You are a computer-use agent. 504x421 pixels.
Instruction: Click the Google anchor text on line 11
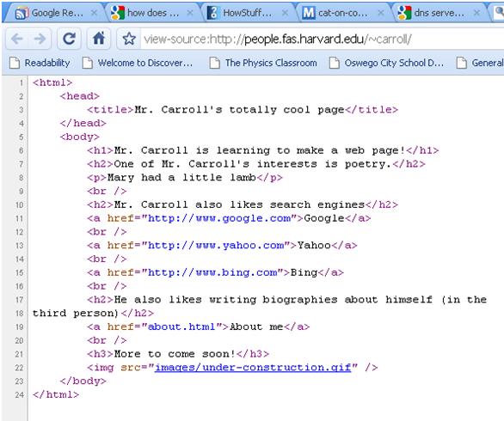pyautogui.click(x=324, y=218)
